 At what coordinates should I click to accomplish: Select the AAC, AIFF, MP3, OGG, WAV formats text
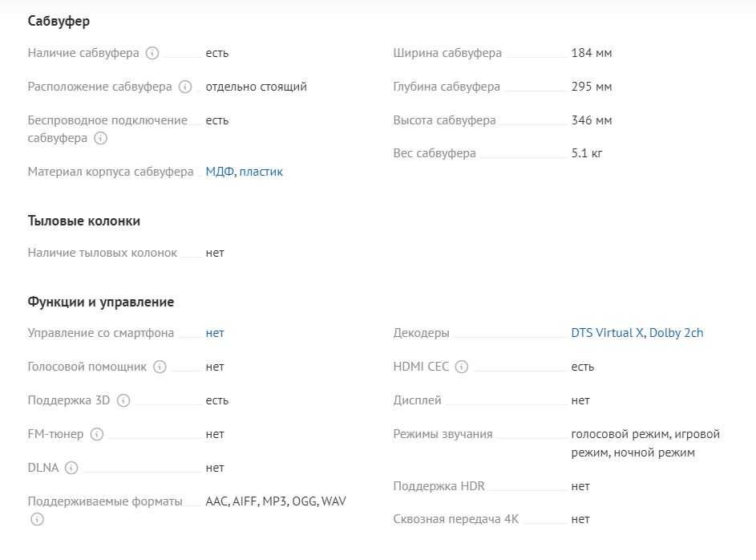(276, 501)
